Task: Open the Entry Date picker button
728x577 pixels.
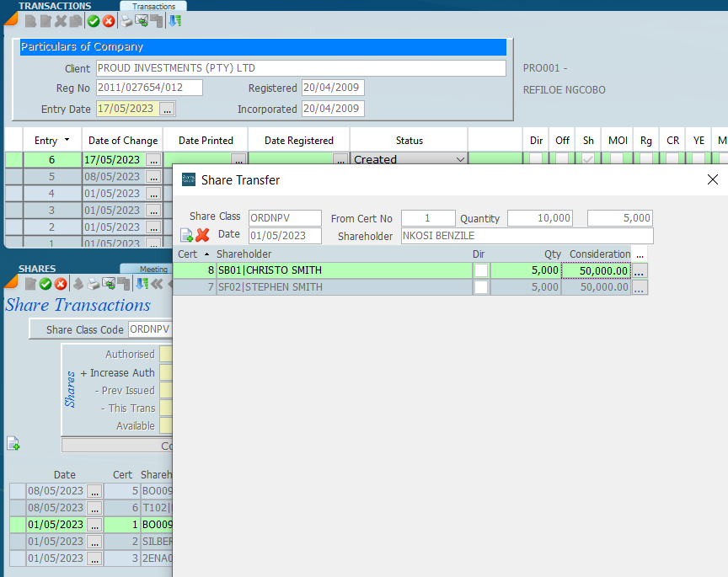Action: pos(167,109)
